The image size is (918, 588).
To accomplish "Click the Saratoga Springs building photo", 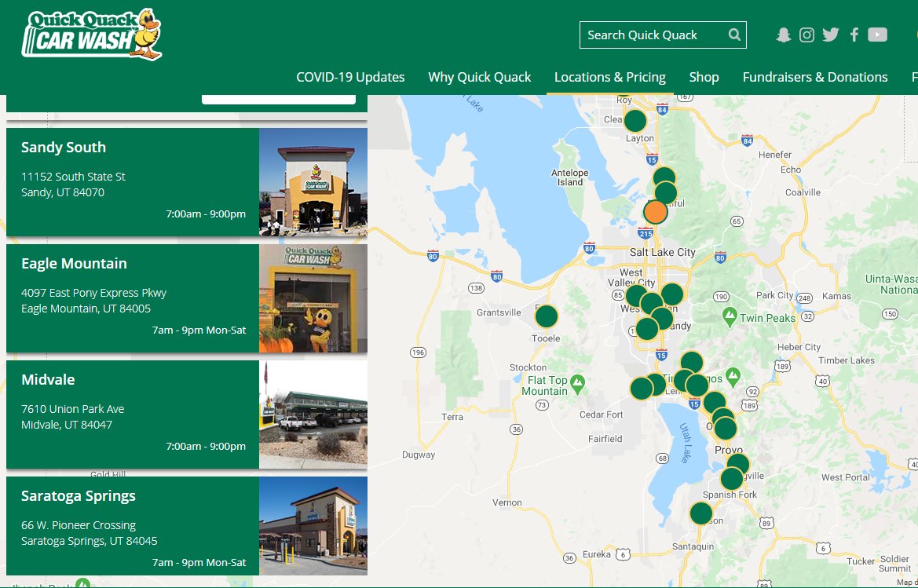I will [313, 526].
